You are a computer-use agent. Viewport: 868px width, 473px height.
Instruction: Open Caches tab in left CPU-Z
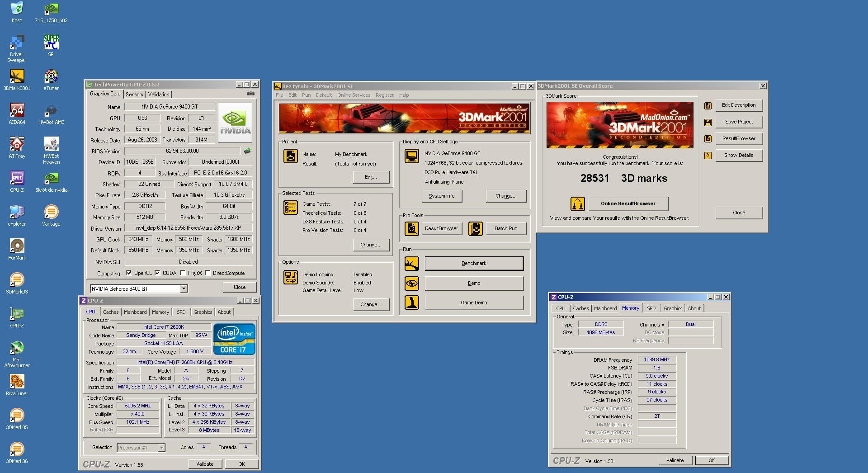click(110, 312)
